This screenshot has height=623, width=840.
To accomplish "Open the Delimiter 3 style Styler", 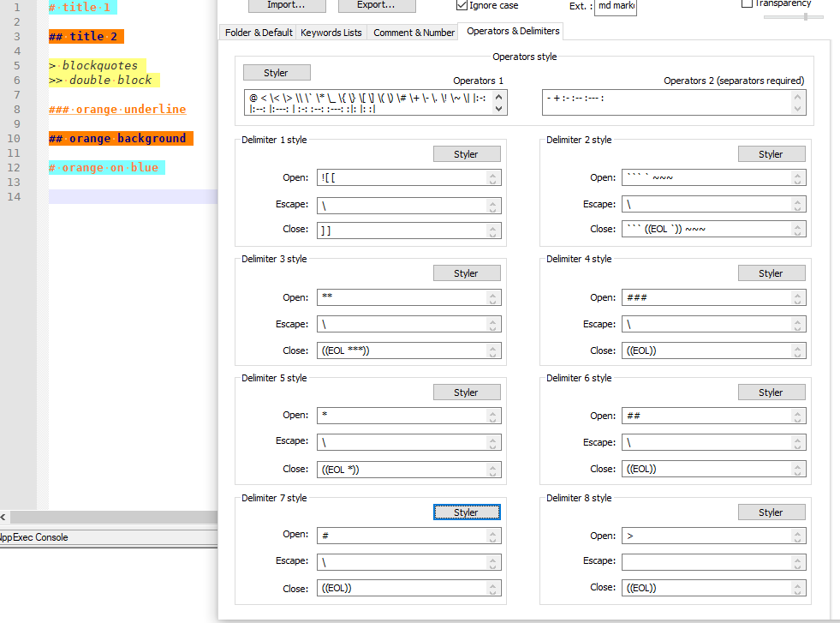I will [x=467, y=273].
